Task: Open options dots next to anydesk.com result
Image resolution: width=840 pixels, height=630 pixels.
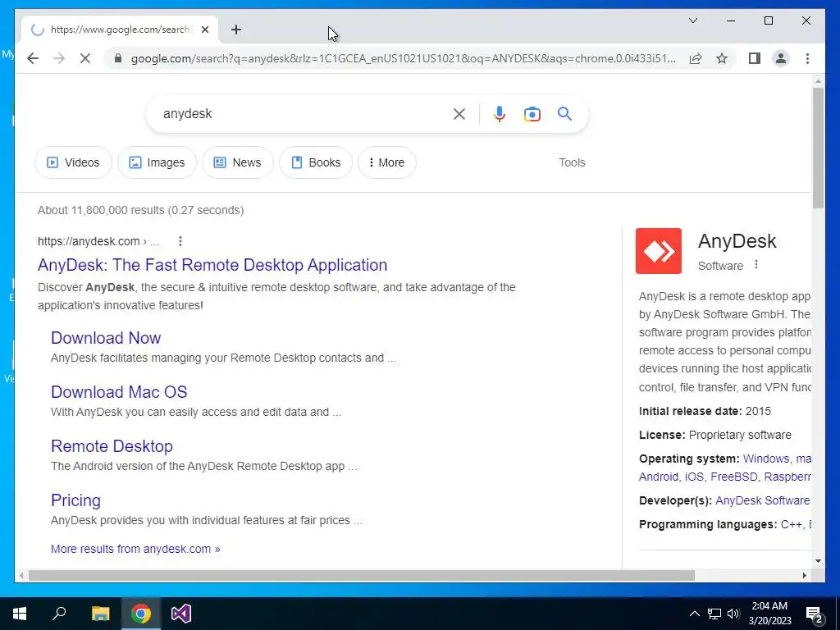Action: tap(180, 241)
